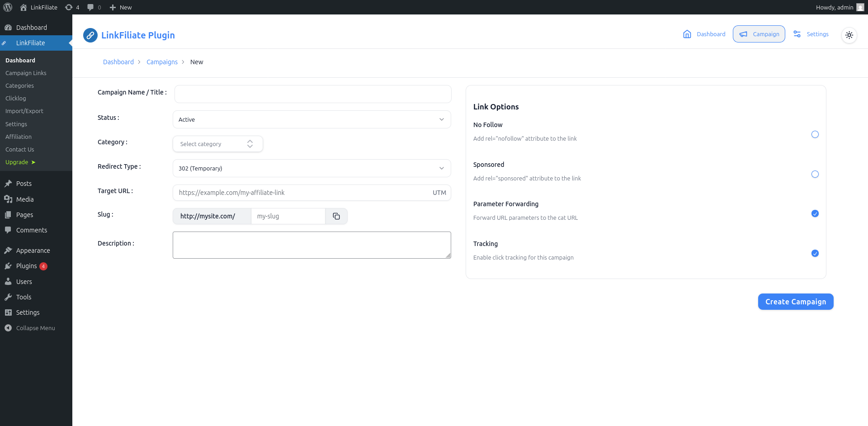Viewport: 868px width, 426px height.
Task: Toggle the light/dark theme sun icon
Action: point(849,35)
